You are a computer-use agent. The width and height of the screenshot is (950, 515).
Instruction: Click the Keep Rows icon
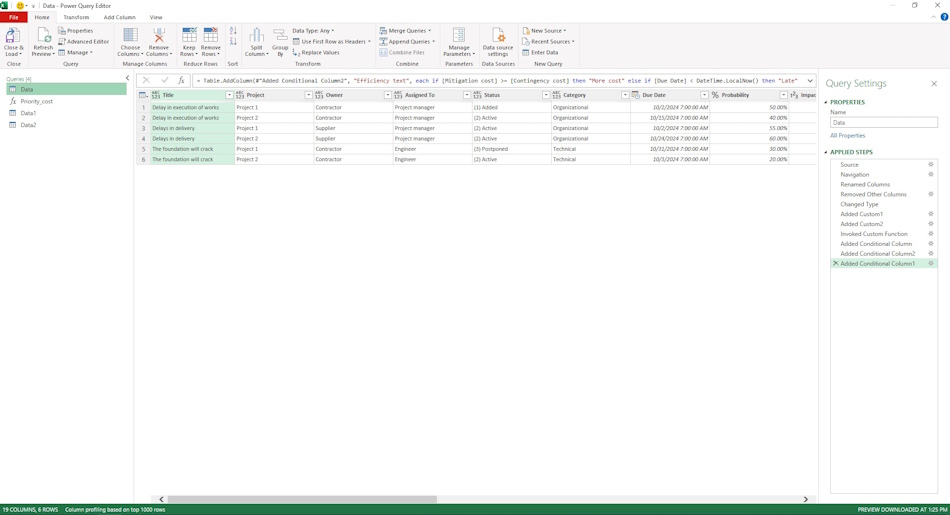point(189,36)
